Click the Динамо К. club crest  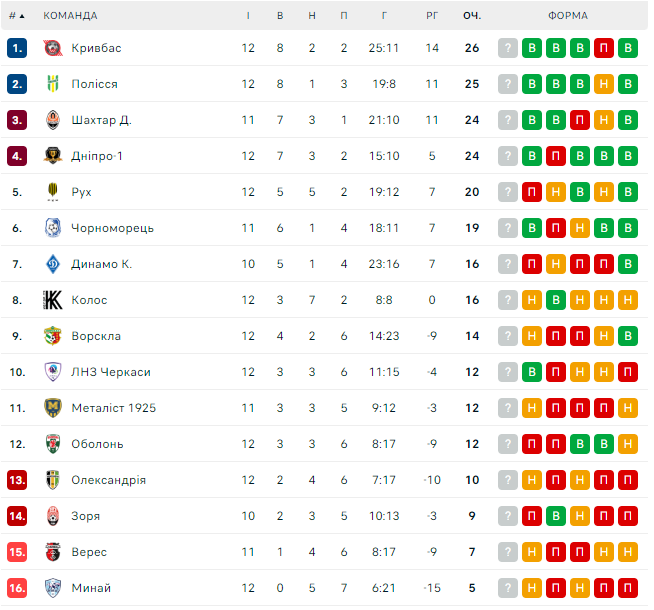click(53, 264)
